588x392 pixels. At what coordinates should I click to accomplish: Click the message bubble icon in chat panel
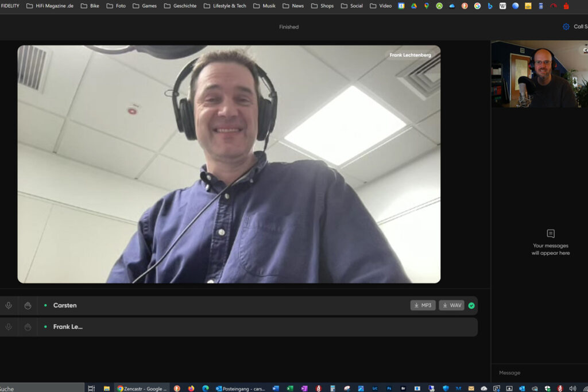click(x=550, y=233)
